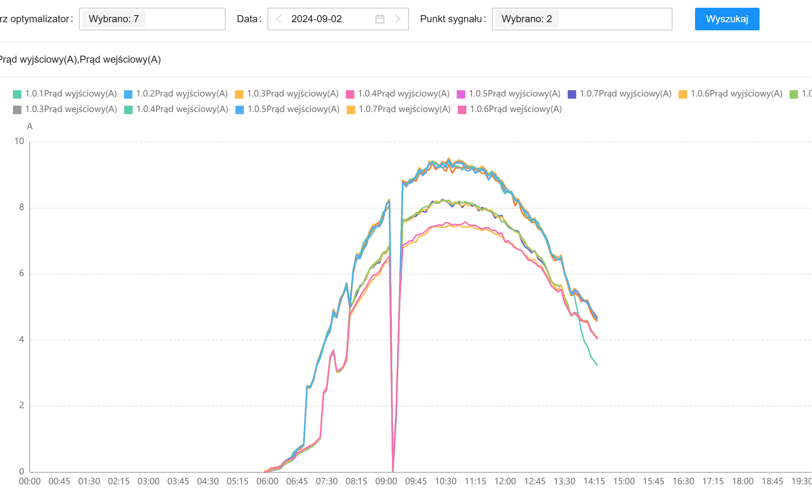Click the 1.0.5 Prąd wejściowy legend marker
Image resolution: width=812 pixels, height=504 pixels.
(x=240, y=110)
